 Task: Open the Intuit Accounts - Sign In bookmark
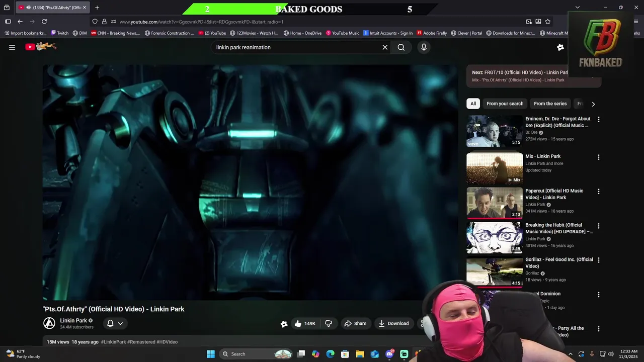point(388,33)
